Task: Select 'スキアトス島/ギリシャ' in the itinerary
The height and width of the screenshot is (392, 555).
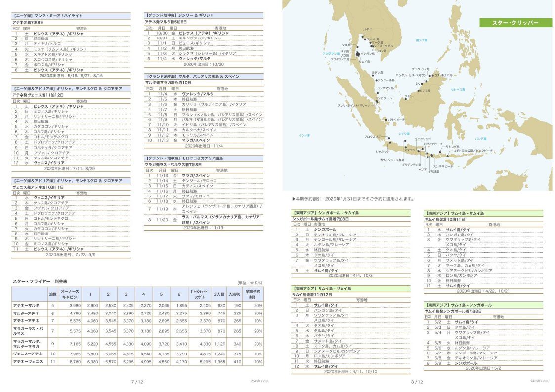Action: pyautogui.click(x=53, y=54)
